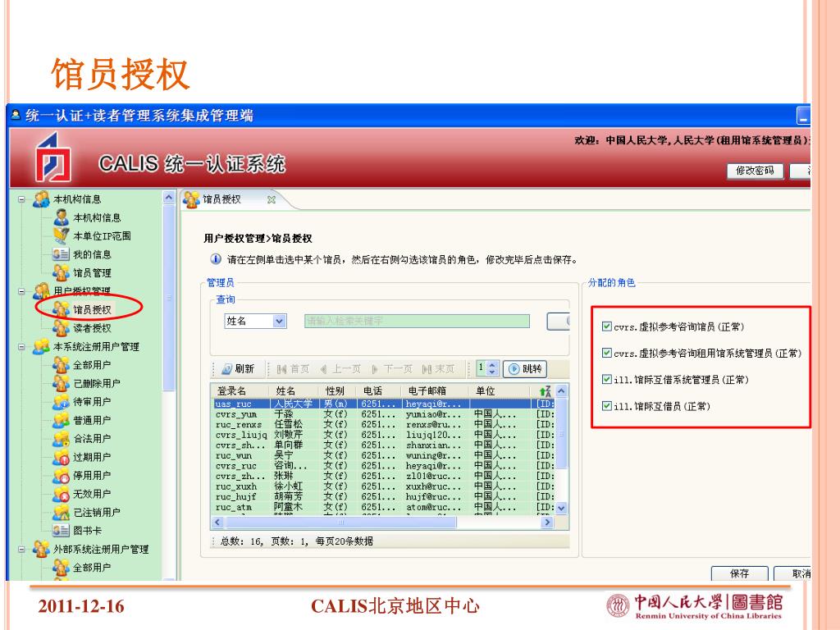Open 馆员管理 icon
Viewport: 840px width, 630px height.
[x=61, y=272]
